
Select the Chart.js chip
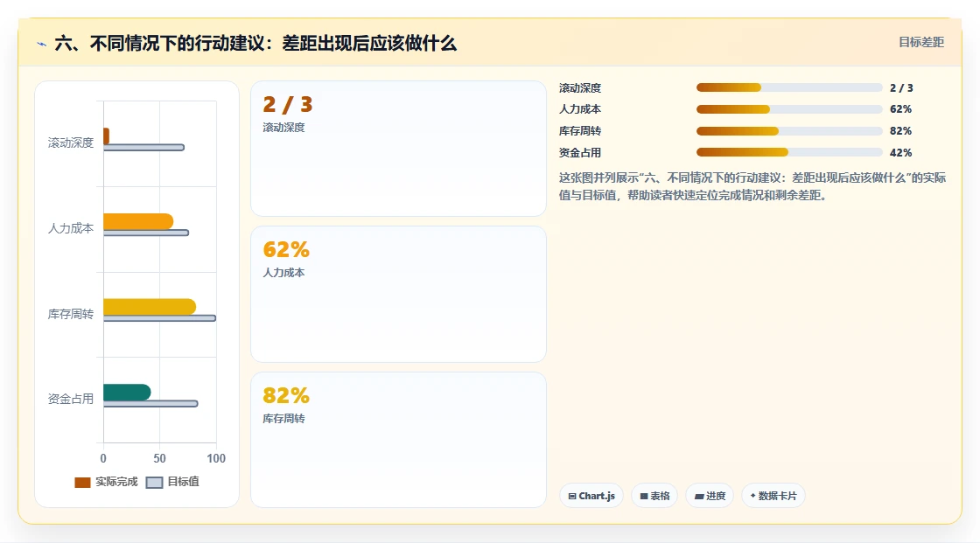point(591,496)
